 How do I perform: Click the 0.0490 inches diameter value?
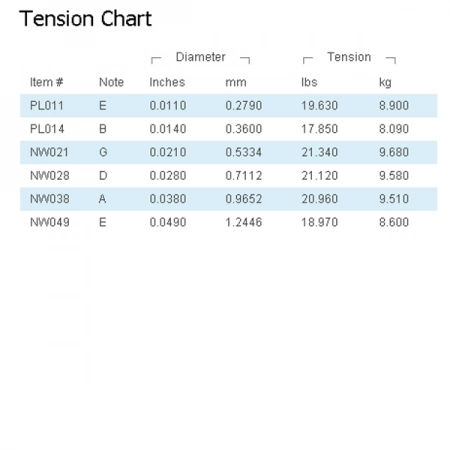(x=168, y=222)
